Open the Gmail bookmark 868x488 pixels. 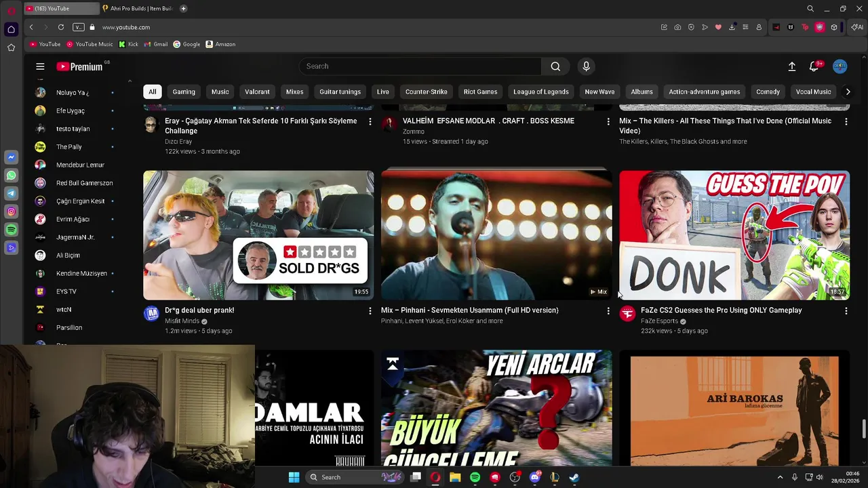(x=156, y=44)
